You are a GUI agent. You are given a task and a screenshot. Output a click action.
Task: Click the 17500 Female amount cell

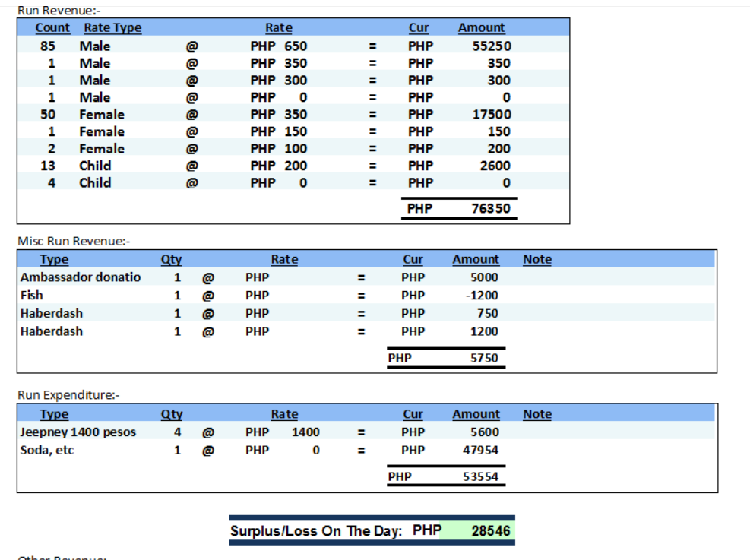pos(492,115)
